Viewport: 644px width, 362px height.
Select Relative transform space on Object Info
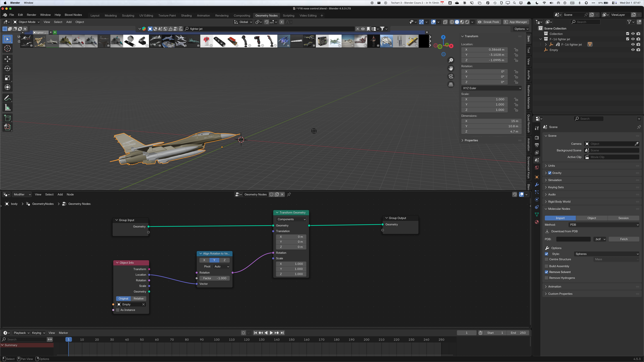pyautogui.click(x=138, y=299)
